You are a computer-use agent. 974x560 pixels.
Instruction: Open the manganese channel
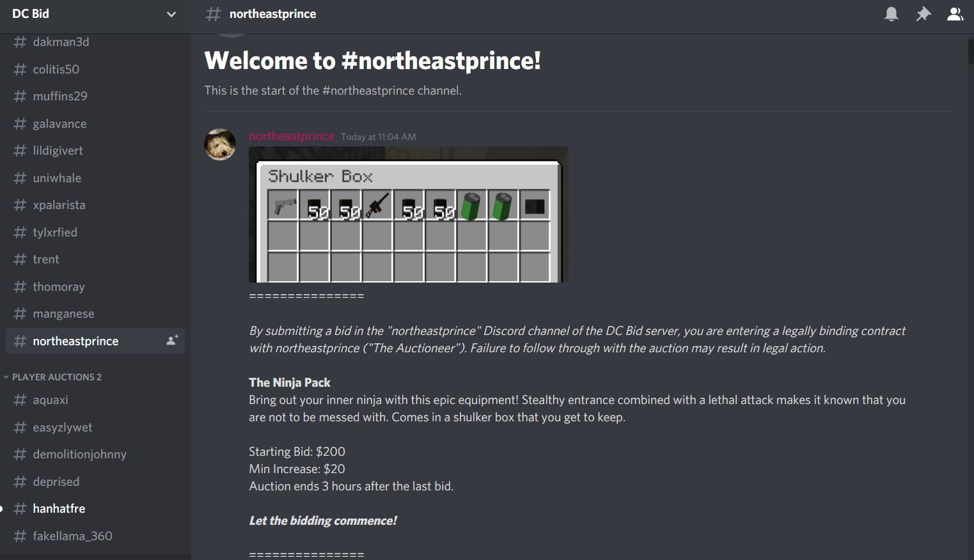(95, 313)
